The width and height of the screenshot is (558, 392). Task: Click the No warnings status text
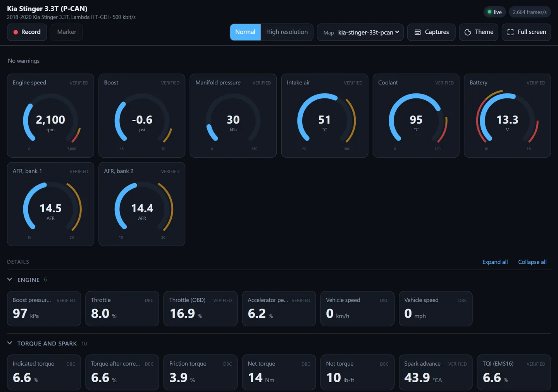click(x=24, y=61)
